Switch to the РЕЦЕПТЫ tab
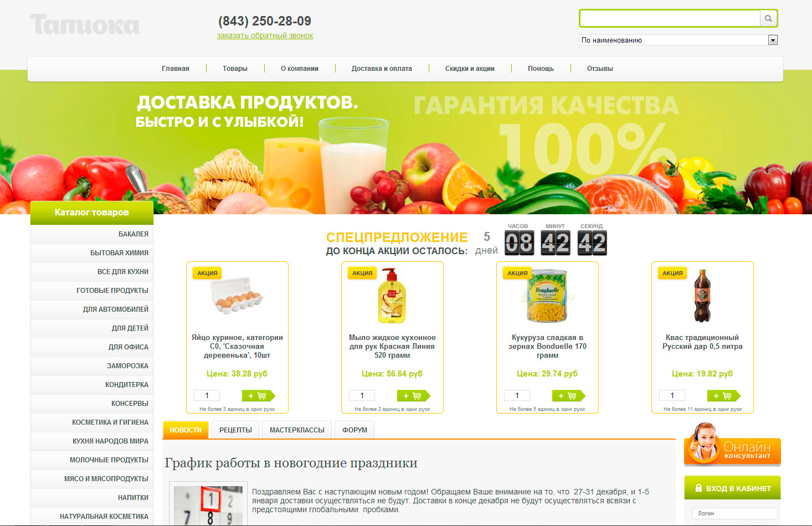This screenshot has width=812, height=526. pos(235,430)
